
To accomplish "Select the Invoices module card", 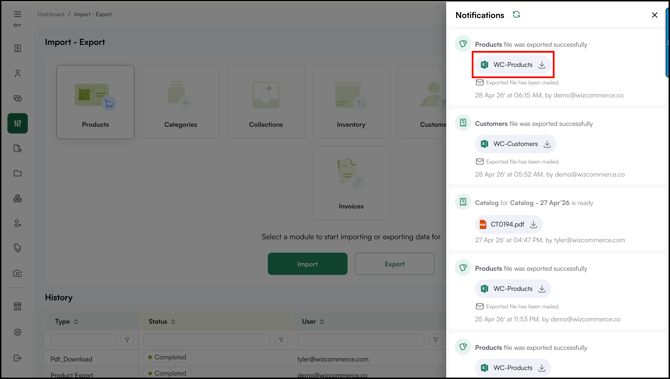I will pyautogui.click(x=351, y=183).
